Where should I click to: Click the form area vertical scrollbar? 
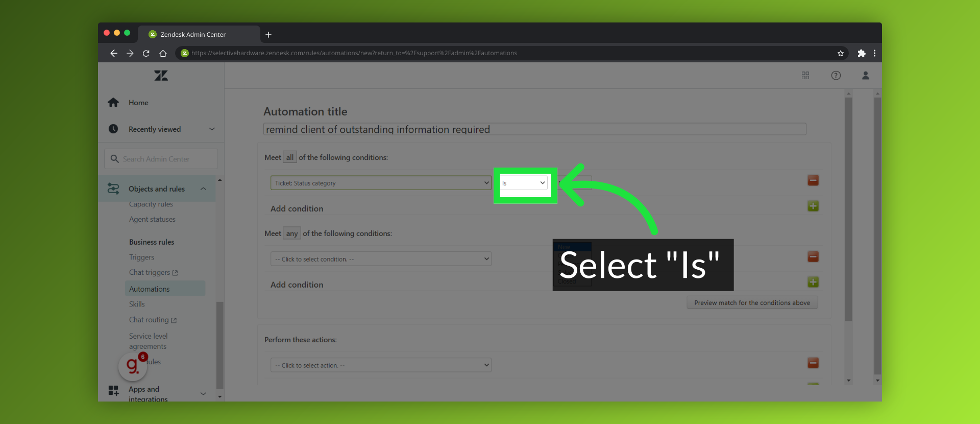(x=849, y=209)
